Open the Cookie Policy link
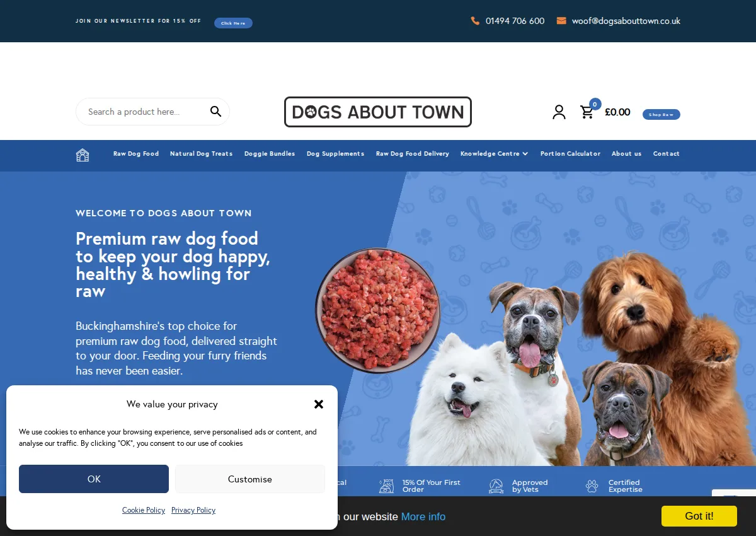Viewport: 756px width, 536px height. (144, 510)
